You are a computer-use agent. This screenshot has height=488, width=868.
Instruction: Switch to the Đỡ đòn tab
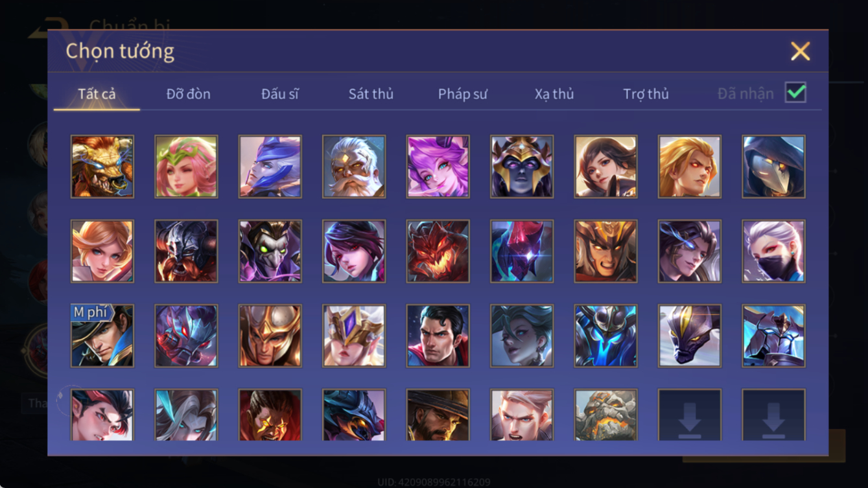pyautogui.click(x=189, y=94)
